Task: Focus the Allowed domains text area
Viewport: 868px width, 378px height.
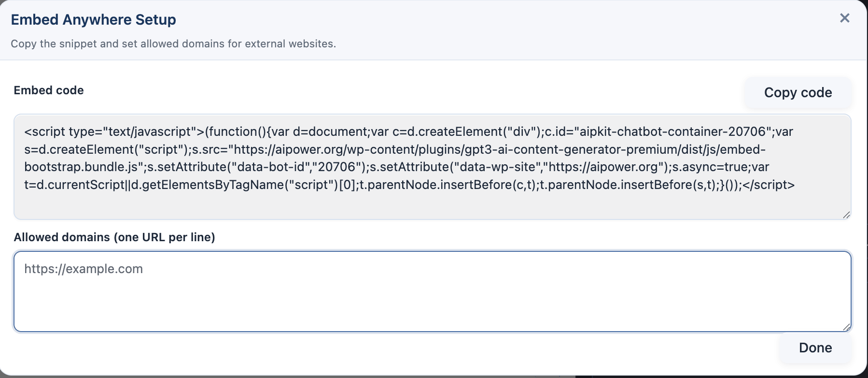Action: pyautogui.click(x=432, y=300)
